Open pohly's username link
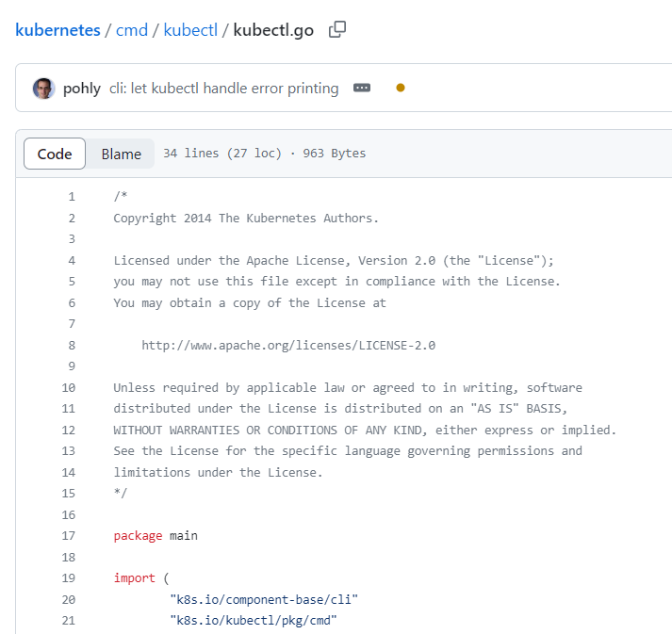Image resolution: width=672 pixels, height=634 pixels. 82,89
